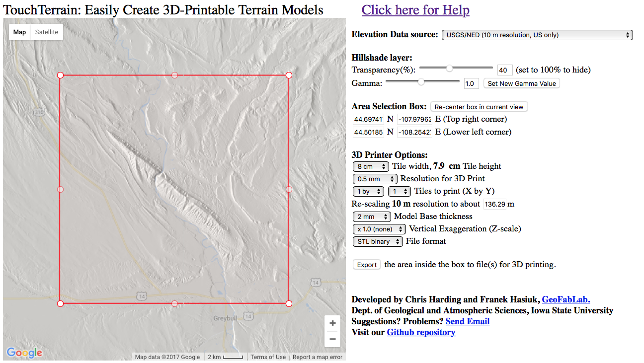Click the 2 km map scale control
This screenshot has width=644, height=363.
(225, 357)
